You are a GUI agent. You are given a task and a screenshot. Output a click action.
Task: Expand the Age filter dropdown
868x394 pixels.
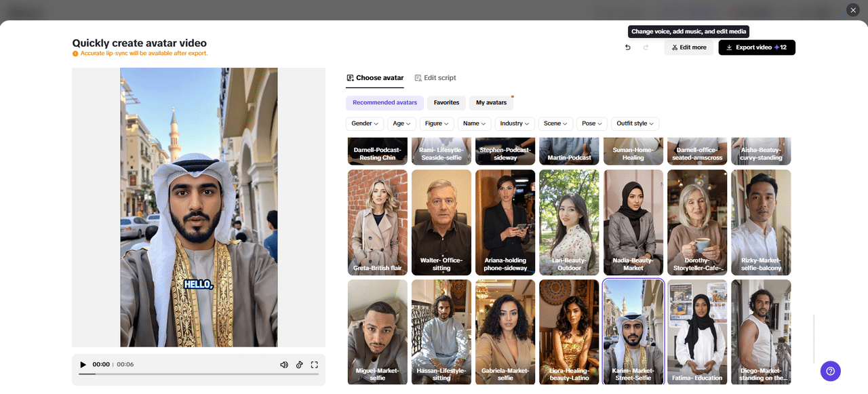tap(402, 123)
